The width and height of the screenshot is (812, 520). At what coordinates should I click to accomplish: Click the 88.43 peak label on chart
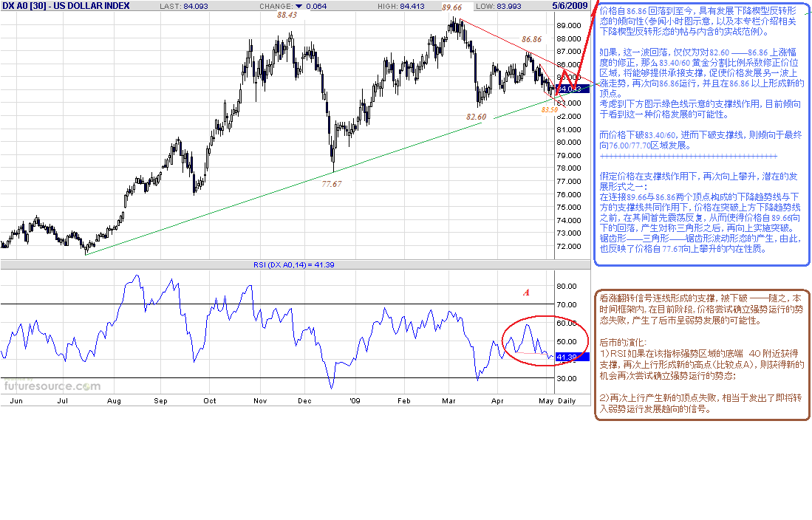coord(287,15)
